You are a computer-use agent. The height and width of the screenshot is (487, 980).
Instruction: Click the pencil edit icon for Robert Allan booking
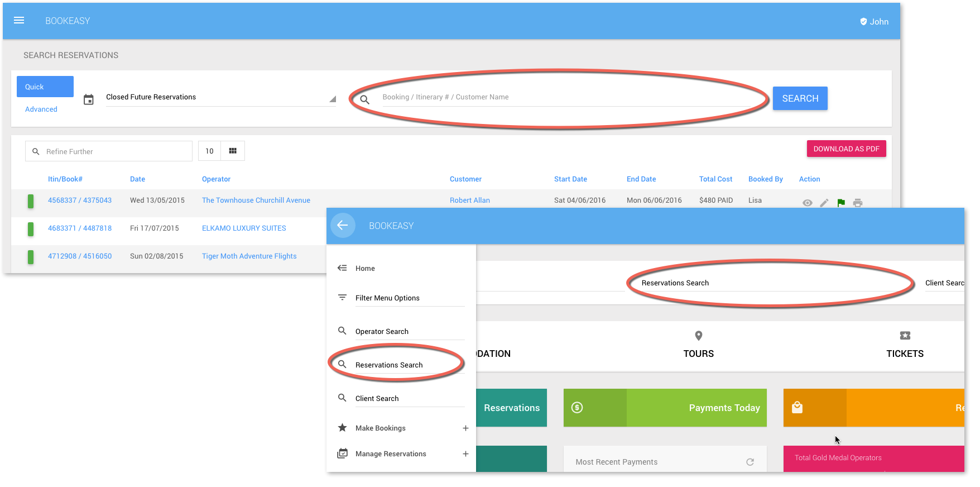point(824,203)
